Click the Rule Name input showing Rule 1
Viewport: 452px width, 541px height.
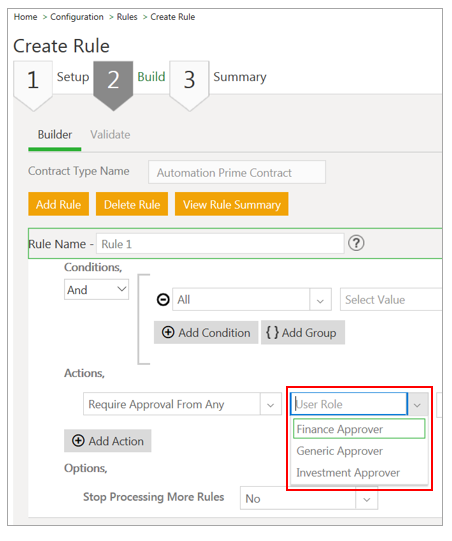coord(220,244)
